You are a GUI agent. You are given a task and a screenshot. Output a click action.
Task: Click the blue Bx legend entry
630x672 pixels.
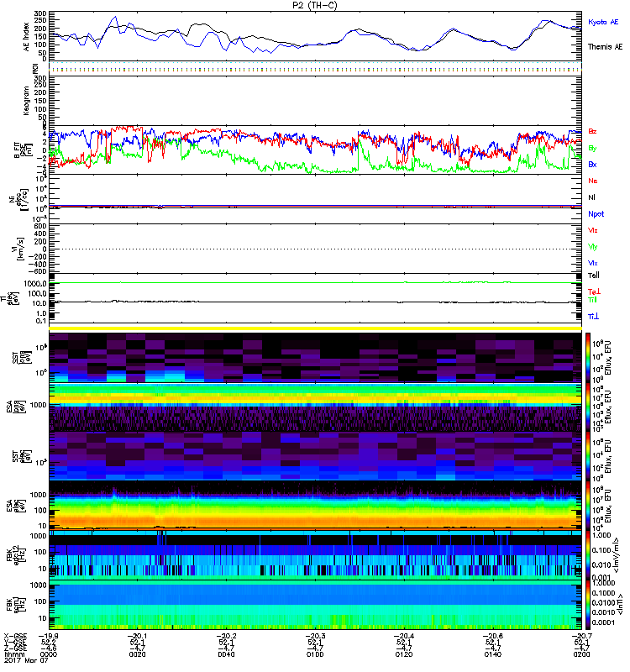pos(592,165)
